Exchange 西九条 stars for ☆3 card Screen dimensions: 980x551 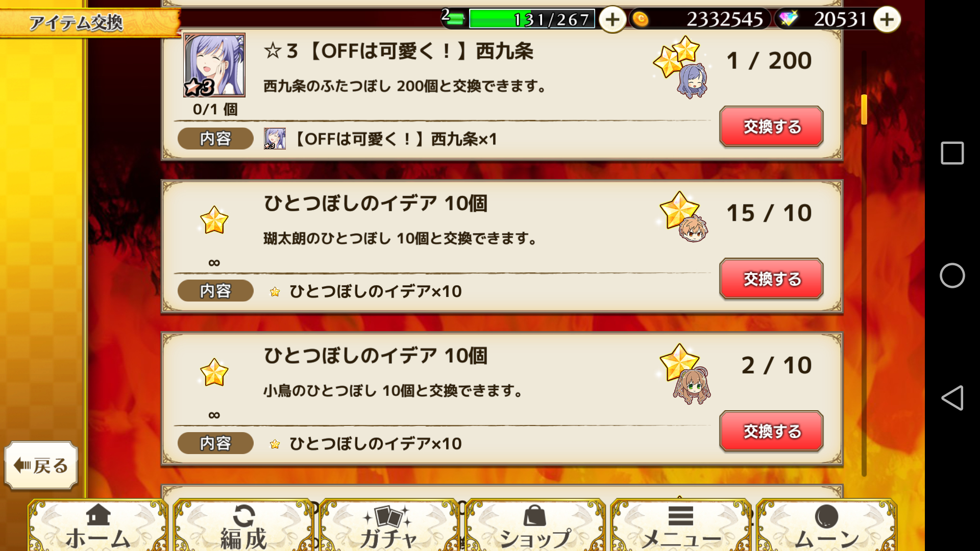[x=771, y=127]
